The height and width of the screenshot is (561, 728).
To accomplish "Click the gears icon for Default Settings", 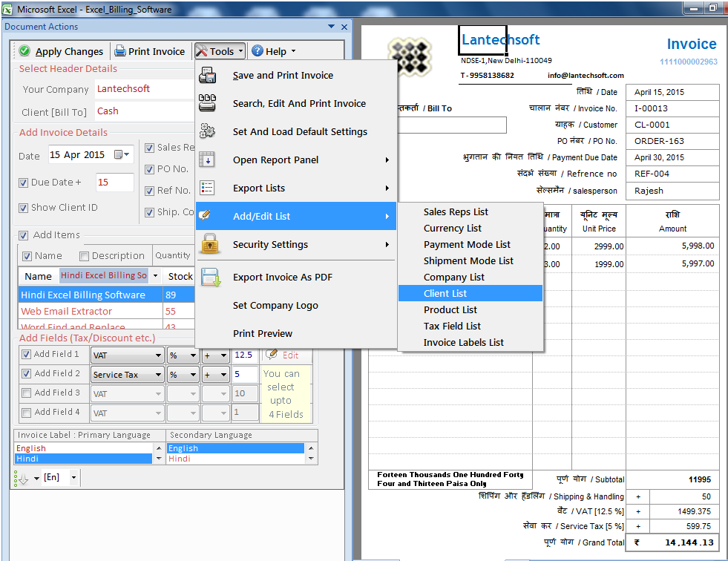I will pos(207,131).
